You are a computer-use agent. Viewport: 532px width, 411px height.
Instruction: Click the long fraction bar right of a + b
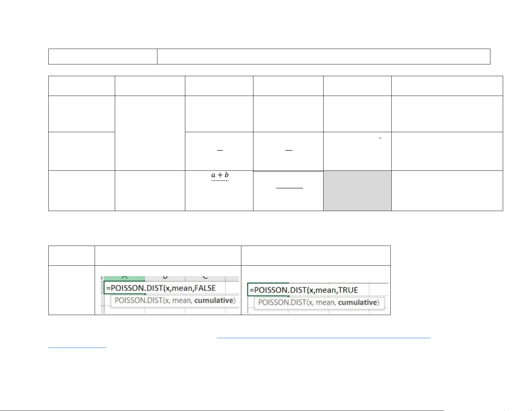click(x=289, y=188)
